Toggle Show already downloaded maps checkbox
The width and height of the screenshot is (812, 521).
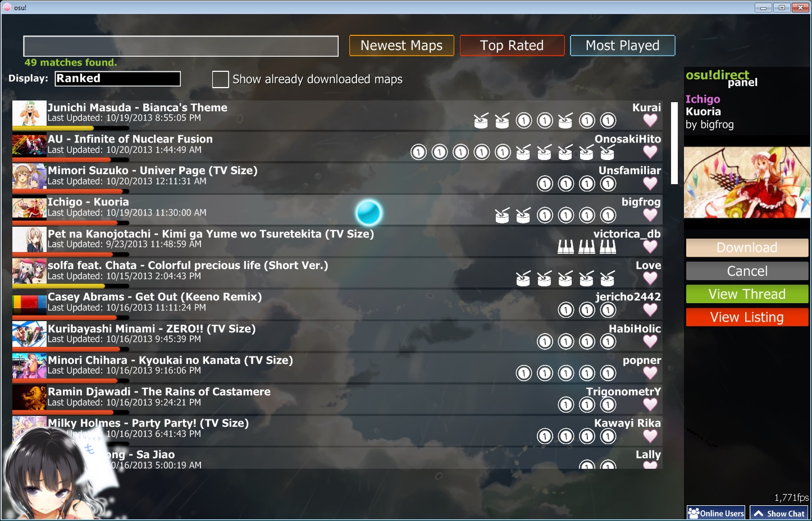pos(220,79)
